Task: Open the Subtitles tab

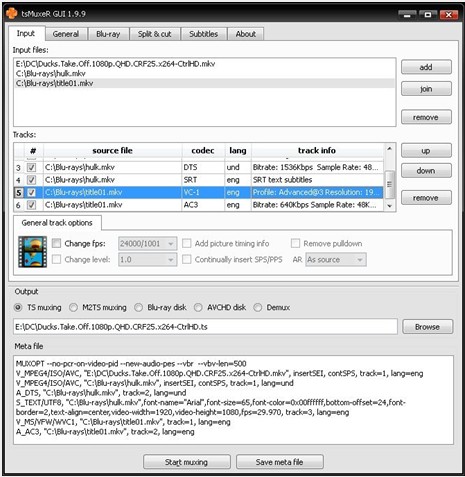Action: pos(203,34)
